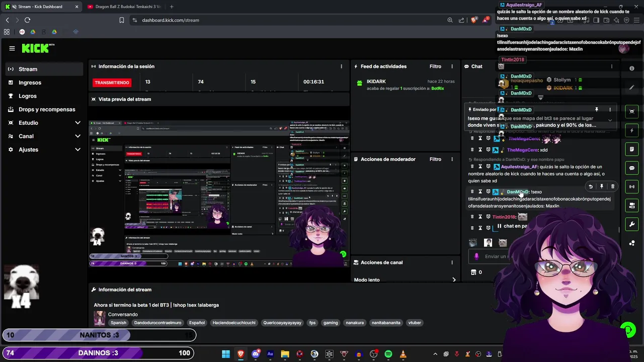Open Spotify from the taskbar
This screenshot has width=644, height=362.
pos(388,354)
